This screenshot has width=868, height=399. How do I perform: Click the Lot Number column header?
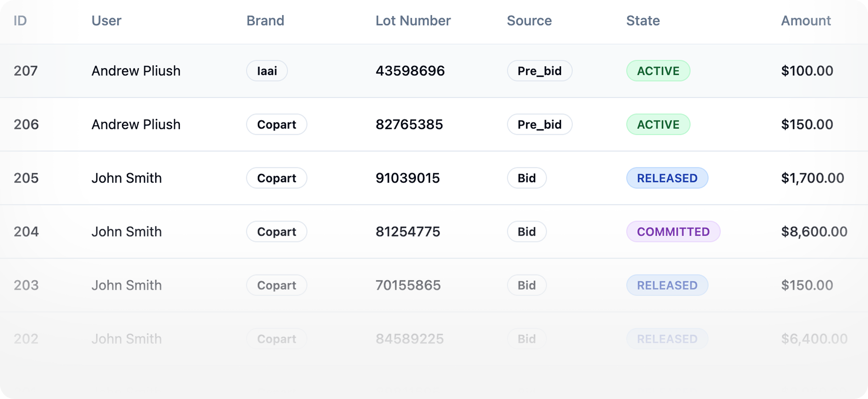413,21
